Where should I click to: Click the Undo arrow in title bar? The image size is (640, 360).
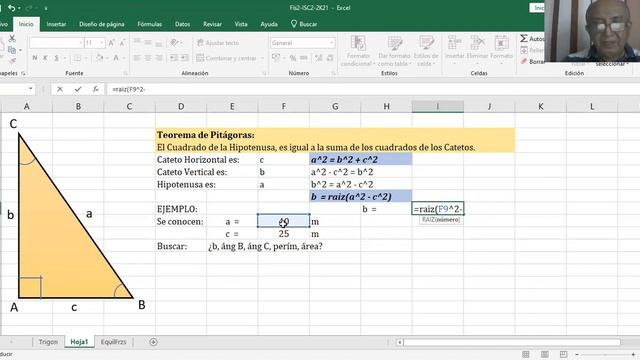click(x=11, y=8)
